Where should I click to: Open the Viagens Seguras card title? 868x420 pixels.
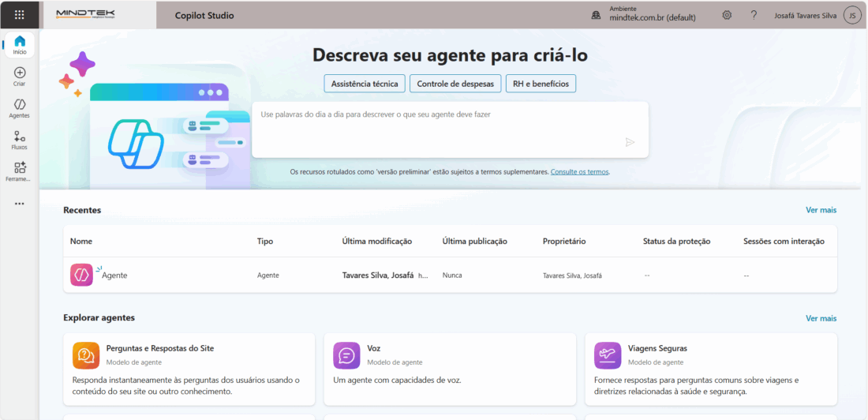point(657,348)
